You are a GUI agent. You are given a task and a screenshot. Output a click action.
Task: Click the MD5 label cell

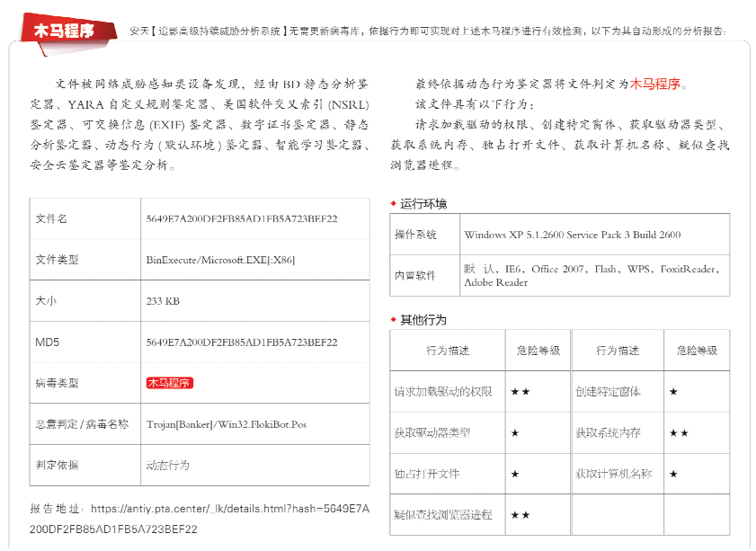85,342
